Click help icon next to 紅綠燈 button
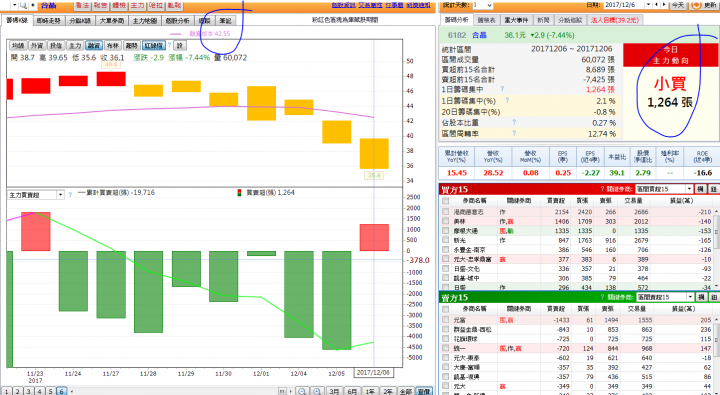Viewport: 720px width, 395px height. pyautogui.click(x=169, y=45)
